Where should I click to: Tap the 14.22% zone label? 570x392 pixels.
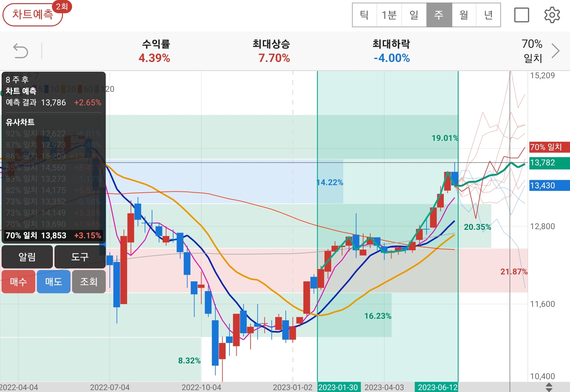(x=330, y=182)
